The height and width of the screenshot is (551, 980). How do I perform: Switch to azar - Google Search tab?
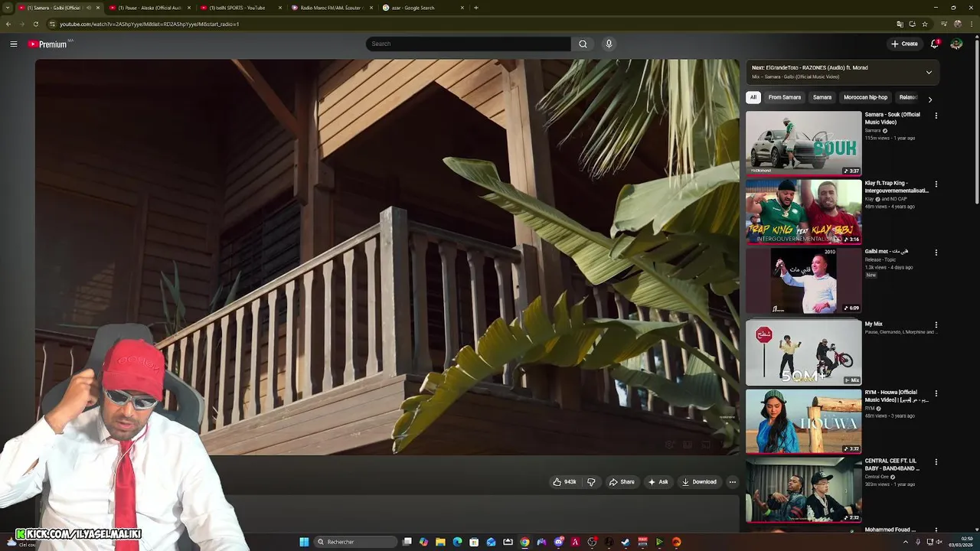pos(423,8)
